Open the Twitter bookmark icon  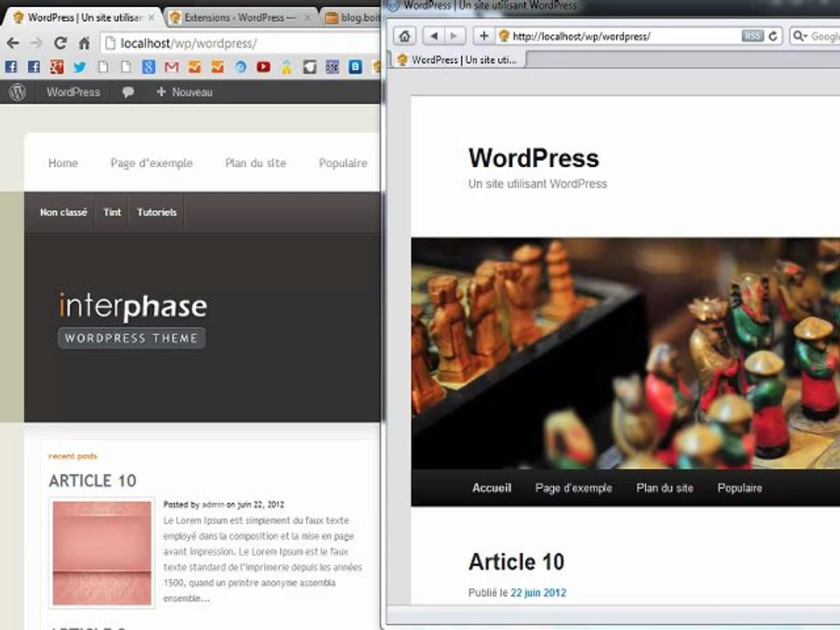(x=80, y=67)
